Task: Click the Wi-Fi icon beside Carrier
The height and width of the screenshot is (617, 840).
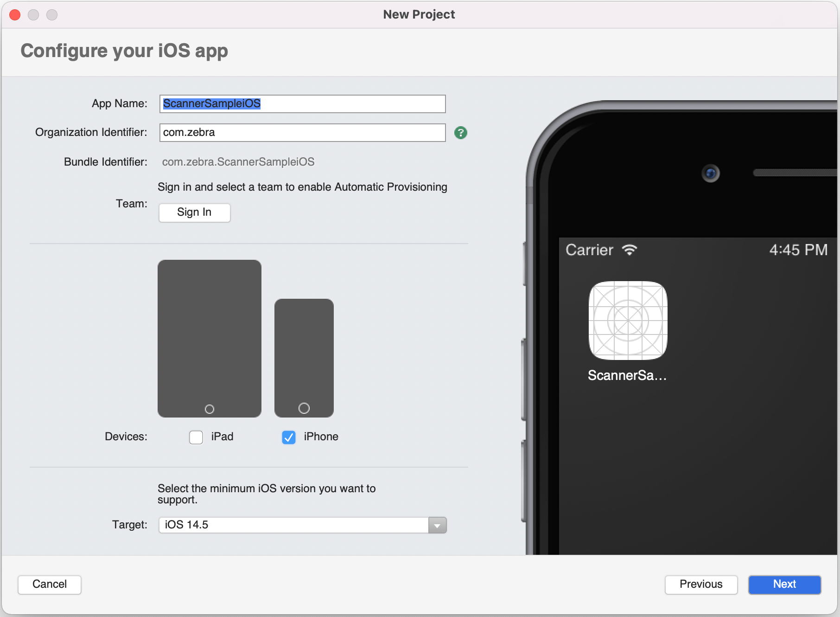Action: [x=629, y=250]
